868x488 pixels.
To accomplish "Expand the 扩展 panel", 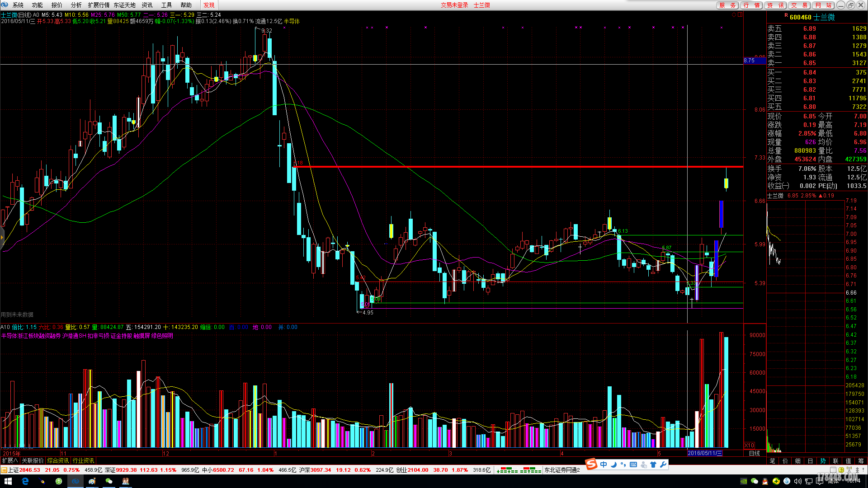I will click(10, 460).
